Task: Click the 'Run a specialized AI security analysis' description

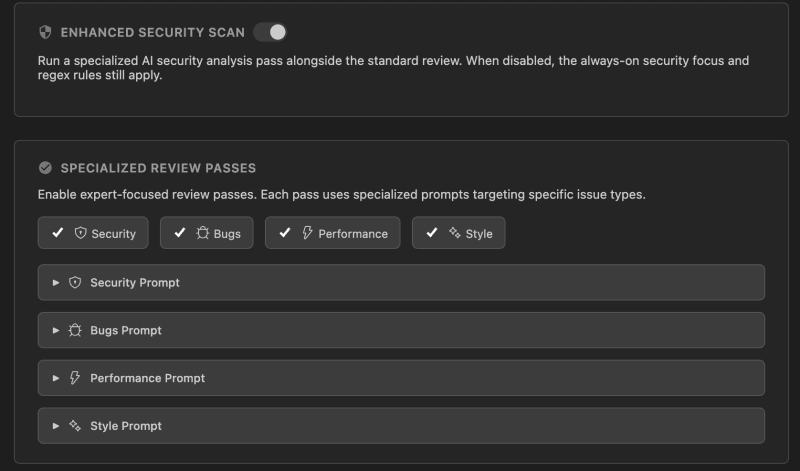Action: (393, 68)
